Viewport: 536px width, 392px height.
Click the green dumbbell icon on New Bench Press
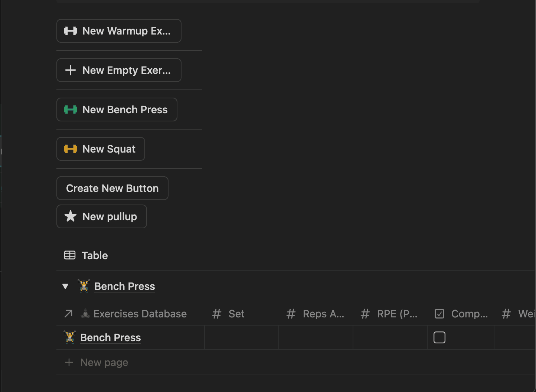click(x=71, y=110)
